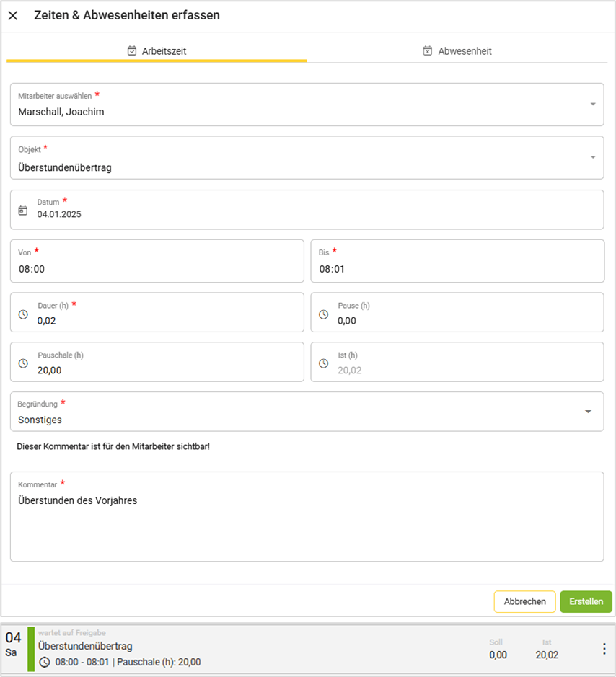Focus the Bis time field
Image resolution: width=616 pixels, height=677 pixels.
coord(457,269)
